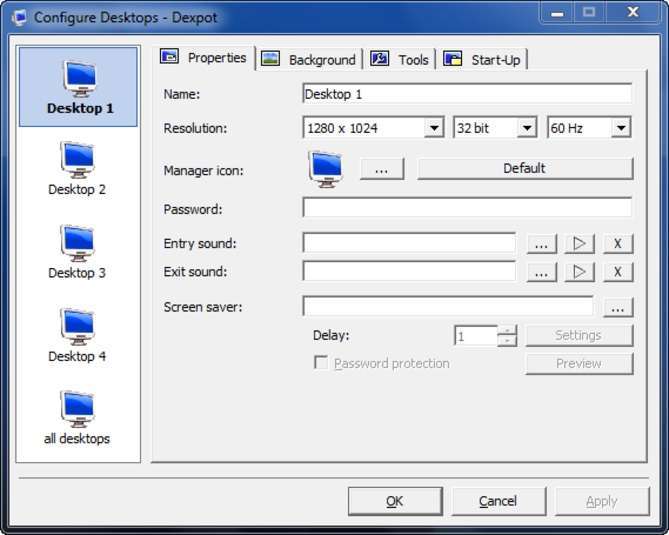Screen dimensions: 669x535
Task: Select Desktop 1 monitor icon
Action: [x=79, y=79]
